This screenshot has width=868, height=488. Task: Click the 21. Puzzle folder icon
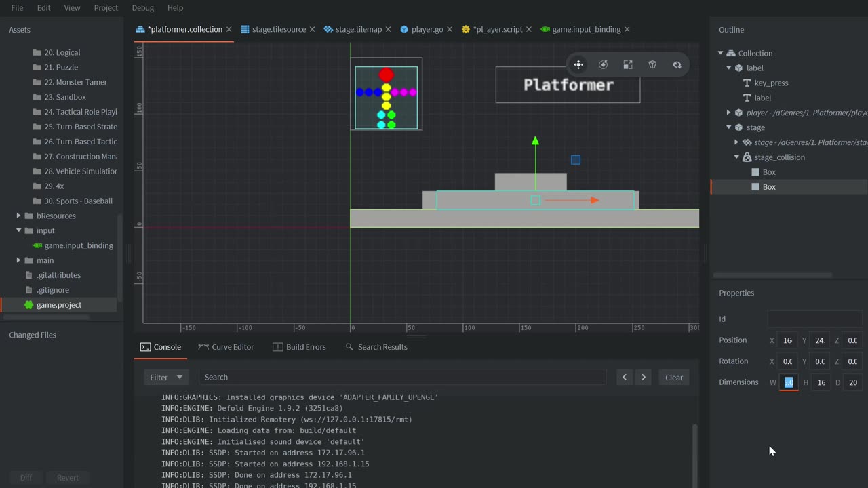[37, 67]
